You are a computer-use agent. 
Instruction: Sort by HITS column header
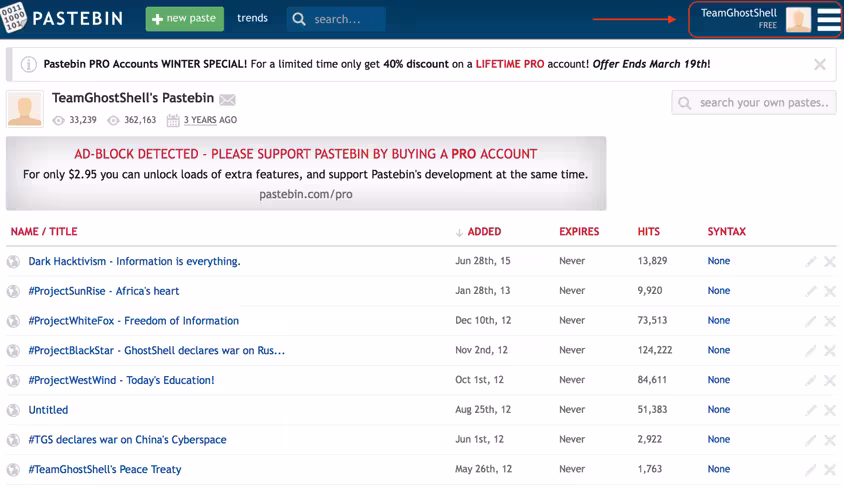point(648,232)
